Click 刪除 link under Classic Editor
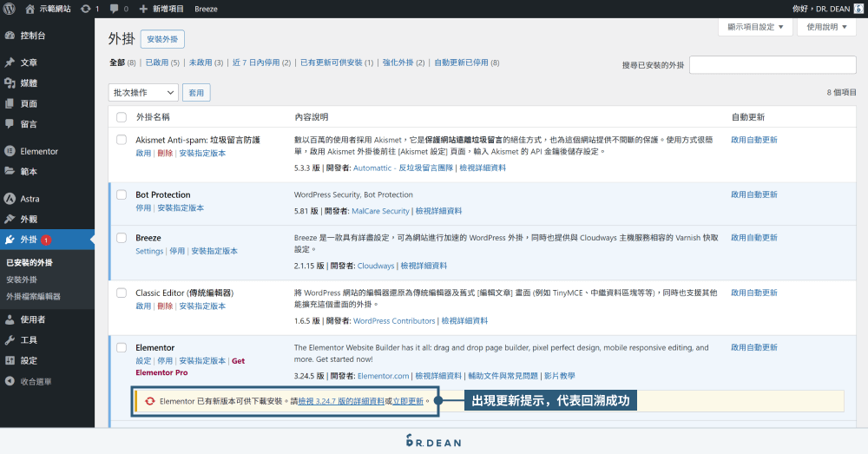 165,306
